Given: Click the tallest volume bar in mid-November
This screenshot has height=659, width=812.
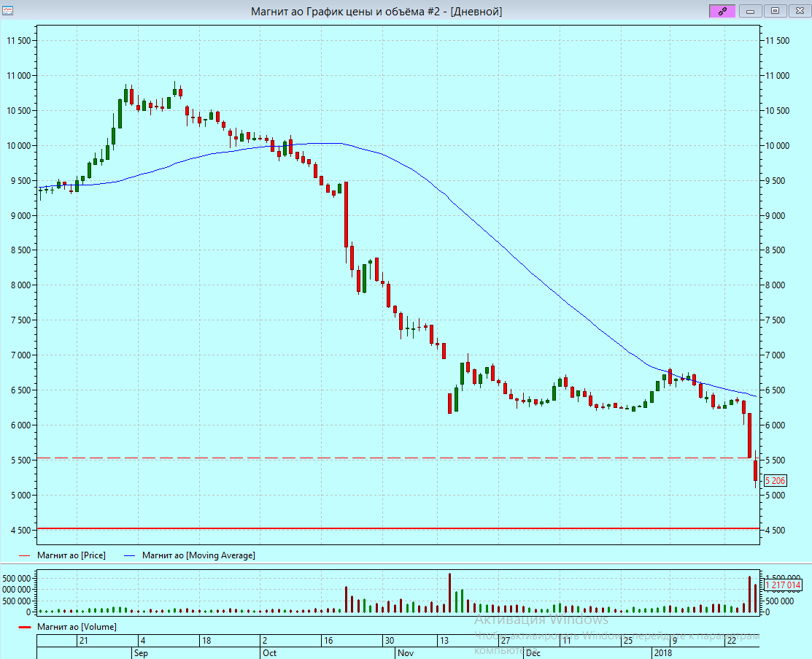Looking at the screenshot, I should click(449, 593).
